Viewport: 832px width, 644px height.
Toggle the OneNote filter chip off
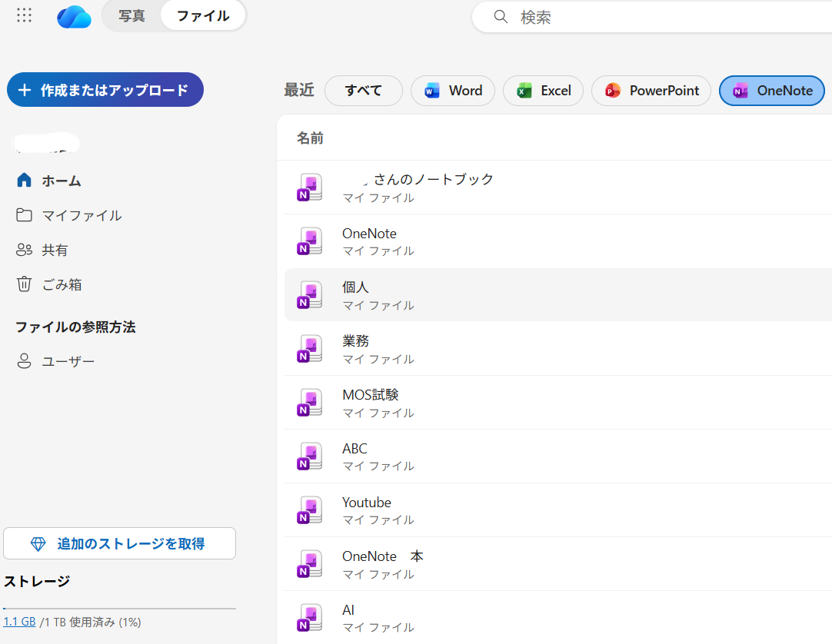[771, 90]
